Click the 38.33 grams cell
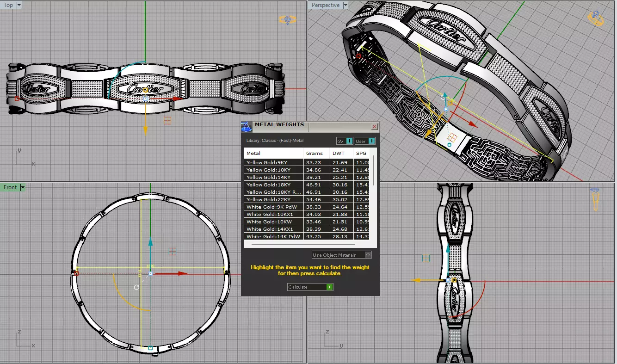617x364 pixels. click(316, 207)
